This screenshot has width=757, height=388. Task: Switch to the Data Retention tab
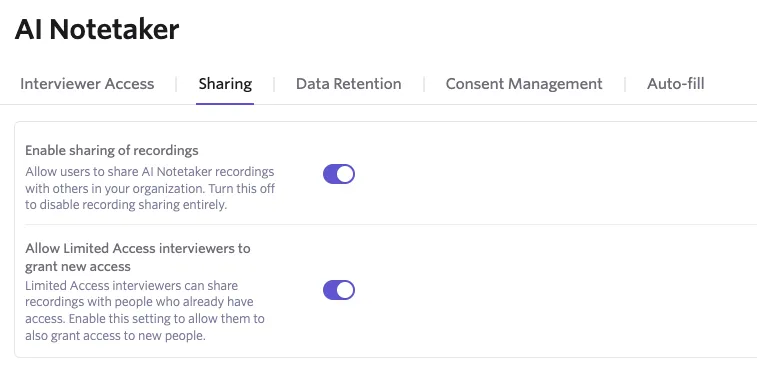tap(349, 84)
